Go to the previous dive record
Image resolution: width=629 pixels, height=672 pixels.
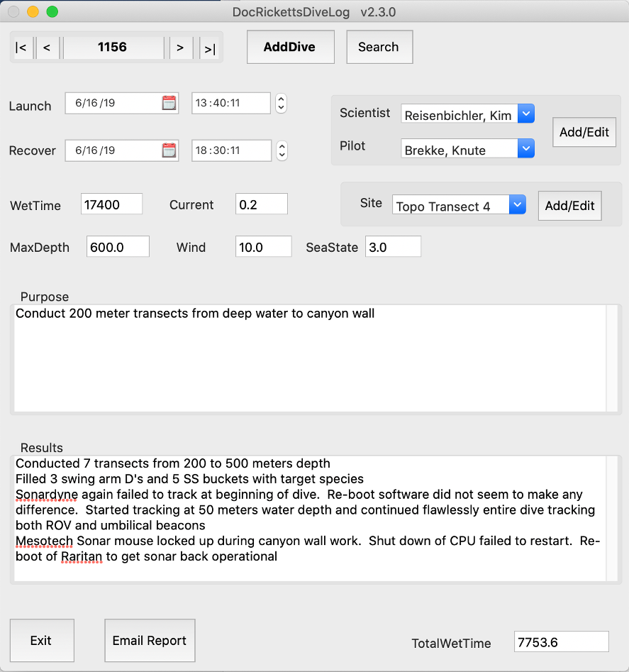click(x=47, y=48)
